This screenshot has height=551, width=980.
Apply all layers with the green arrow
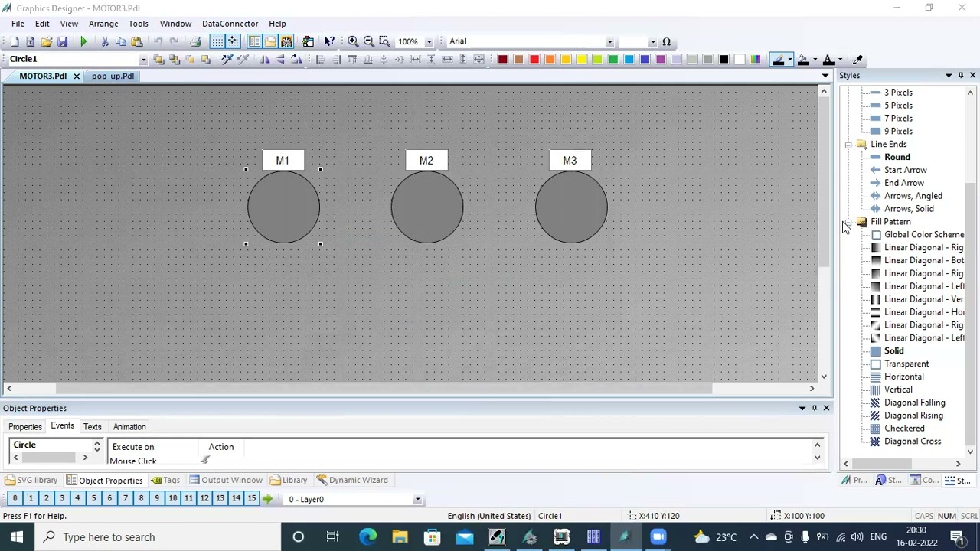coord(267,499)
